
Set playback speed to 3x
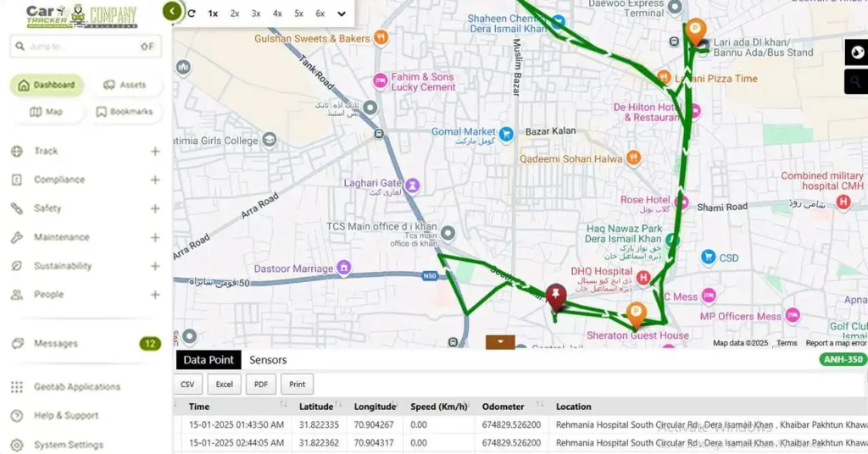(256, 14)
